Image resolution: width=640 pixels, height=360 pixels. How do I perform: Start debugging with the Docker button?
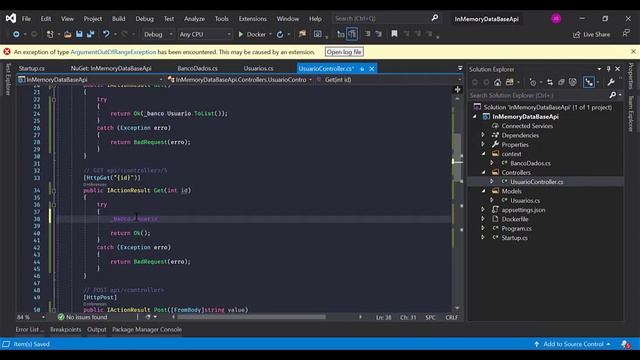(252, 34)
